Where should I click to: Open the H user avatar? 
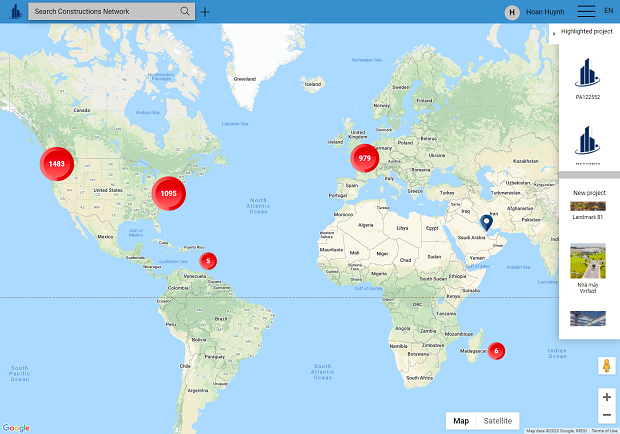[x=512, y=12]
